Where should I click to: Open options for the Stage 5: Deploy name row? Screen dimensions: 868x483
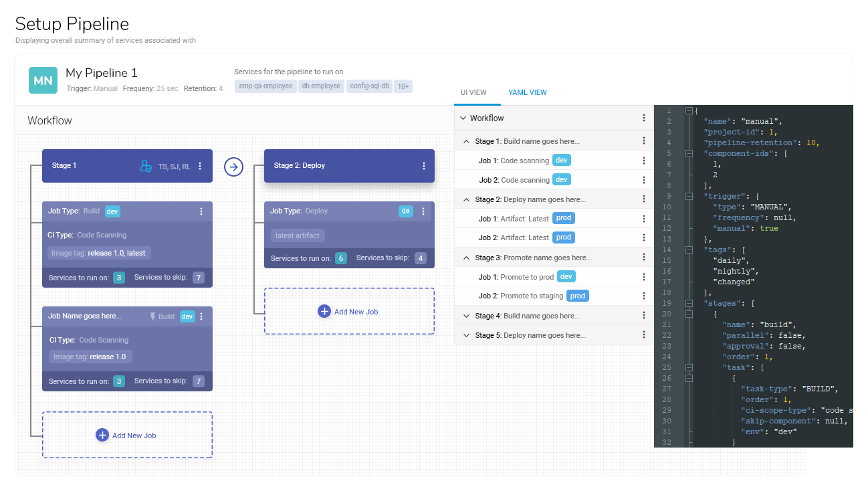click(x=644, y=335)
